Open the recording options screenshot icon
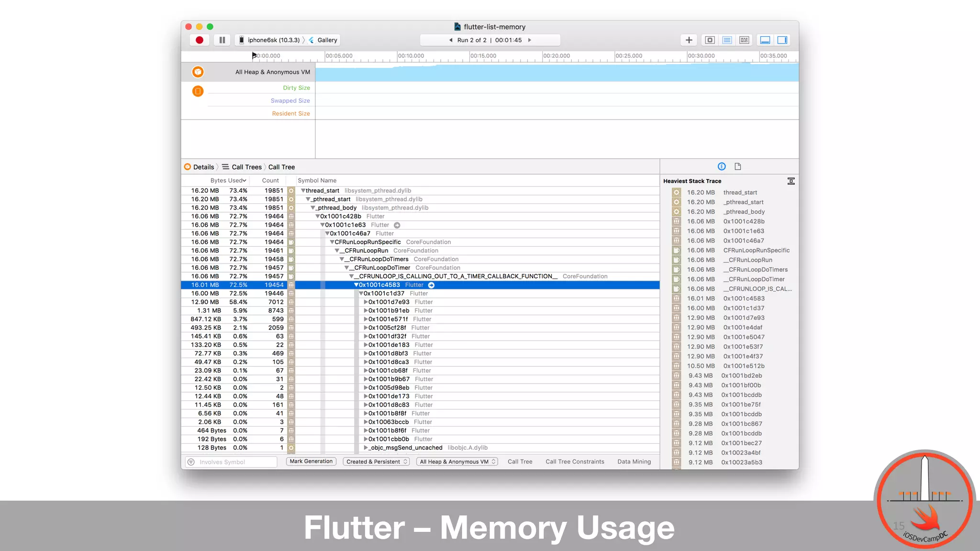The image size is (980, 551). [x=710, y=40]
